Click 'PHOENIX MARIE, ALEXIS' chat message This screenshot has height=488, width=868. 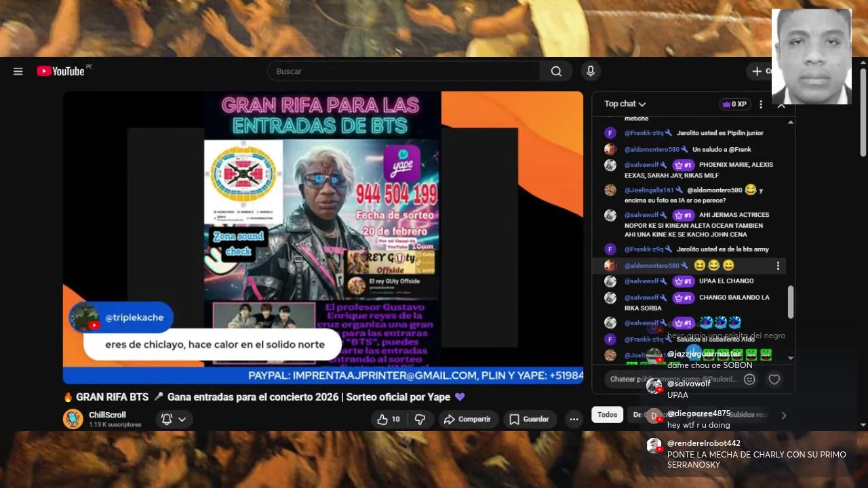(x=698, y=170)
